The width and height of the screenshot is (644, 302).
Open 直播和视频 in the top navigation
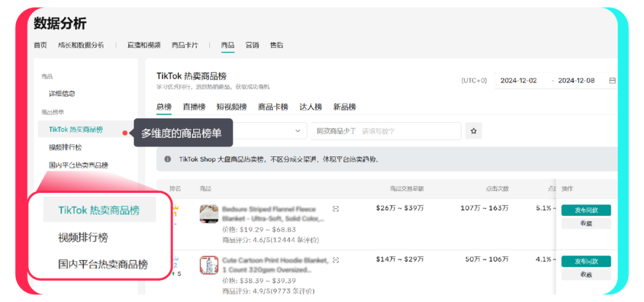click(x=144, y=45)
